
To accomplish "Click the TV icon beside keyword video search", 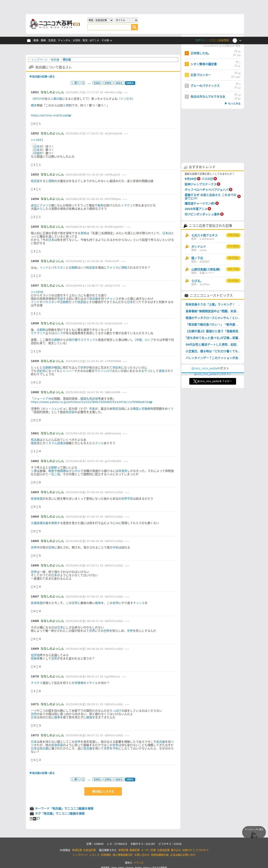I will tap(32, 809).
